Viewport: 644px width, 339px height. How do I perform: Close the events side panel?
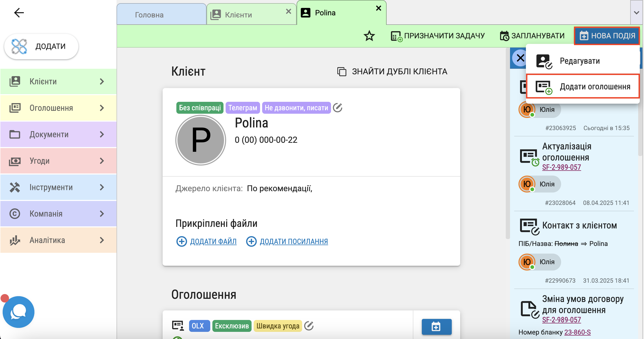520,58
